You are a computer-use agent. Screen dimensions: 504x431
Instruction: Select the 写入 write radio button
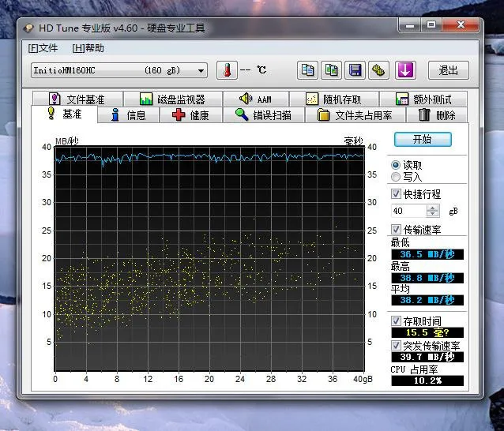click(x=396, y=177)
